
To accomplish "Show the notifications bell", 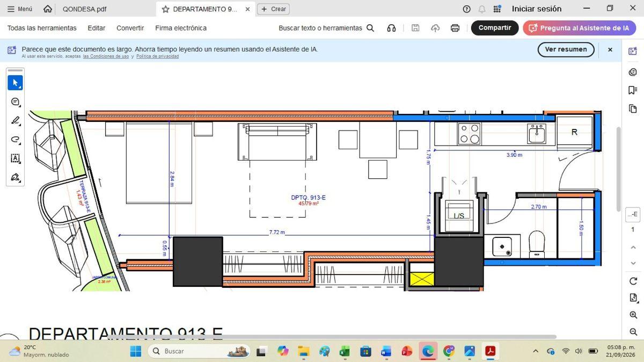I will coord(482,9).
